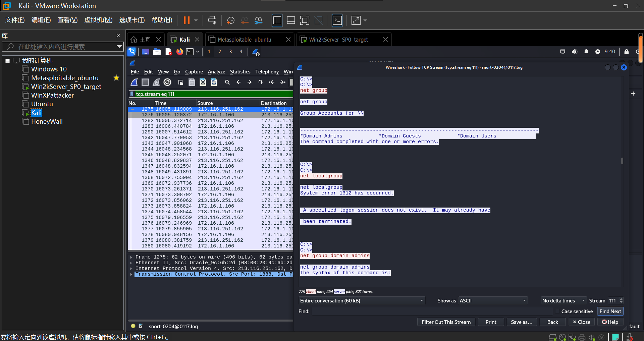Open the Entire conversation dropdown
Image resolution: width=644 pixels, height=341 pixels.
[x=362, y=301]
